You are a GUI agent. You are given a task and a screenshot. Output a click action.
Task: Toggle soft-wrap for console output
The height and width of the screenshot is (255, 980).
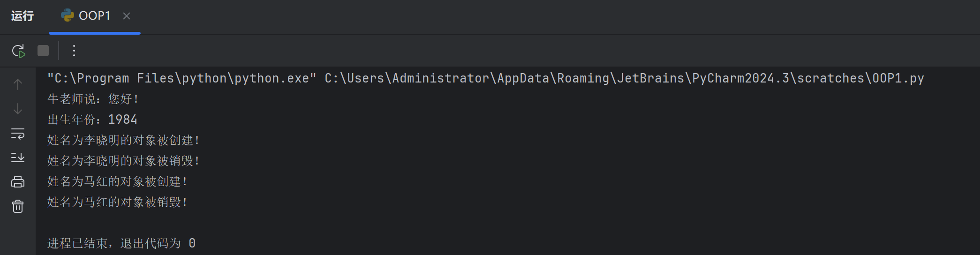pyautogui.click(x=18, y=134)
